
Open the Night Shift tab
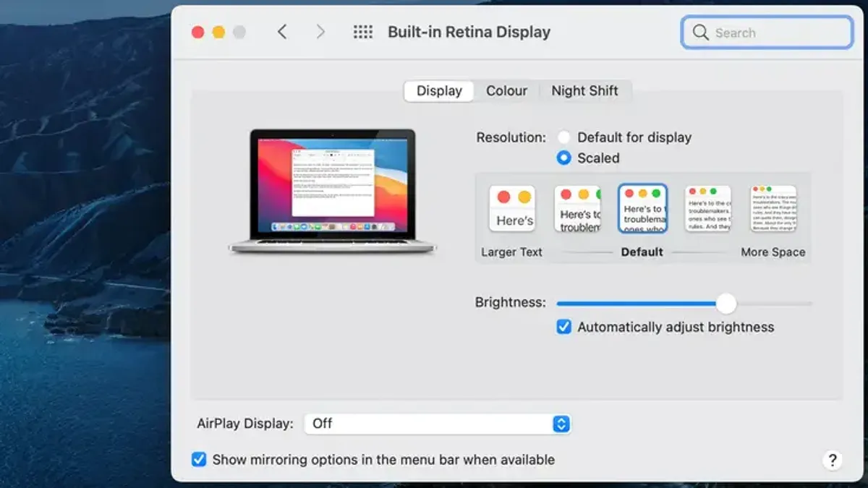584,91
